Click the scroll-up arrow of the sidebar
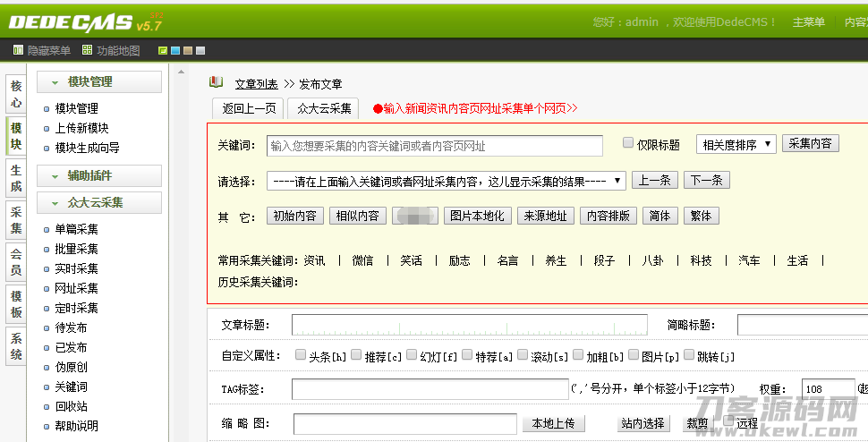 click(179, 73)
